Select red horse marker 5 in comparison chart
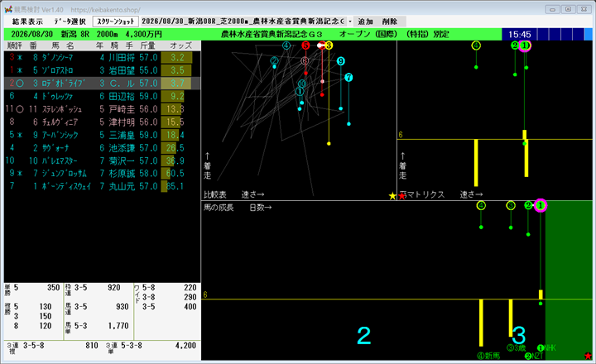596x364 pixels. [x=305, y=45]
